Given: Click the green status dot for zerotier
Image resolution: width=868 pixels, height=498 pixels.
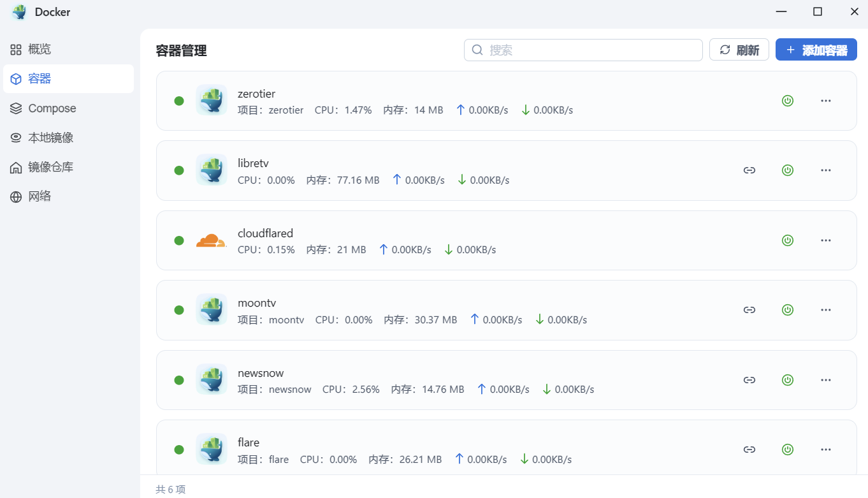Looking at the screenshot, I should (x=179, y=101).
